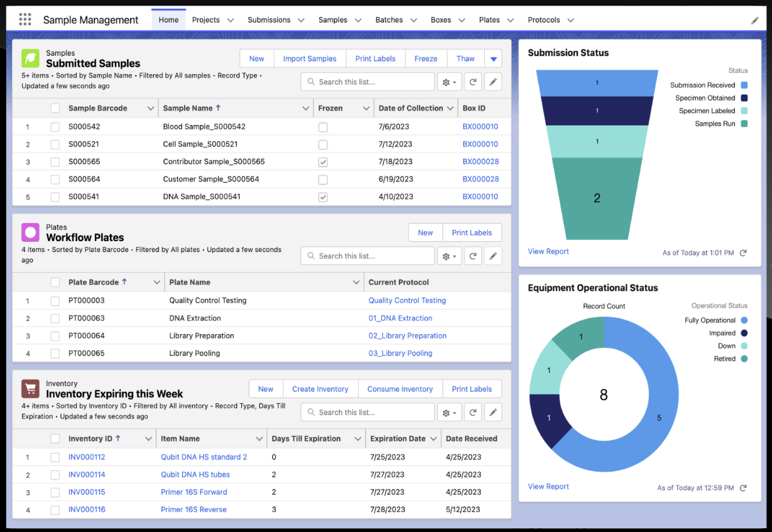Check the row checkbox for sample S000542

(55, 127)
